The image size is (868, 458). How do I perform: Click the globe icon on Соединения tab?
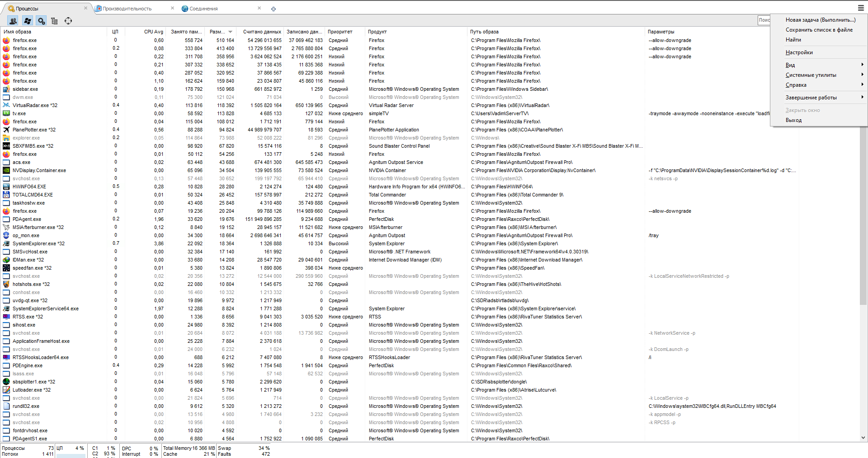pyautogui.click(x=184, y=9)
